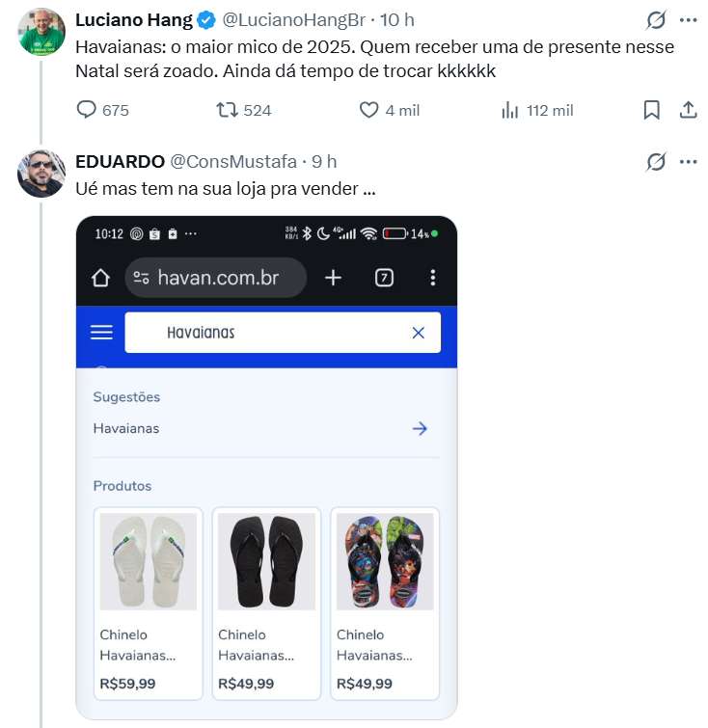
Task: Visit the @ConsMustafa handle link
Action: pyautogui.click(x=231, y=162)
